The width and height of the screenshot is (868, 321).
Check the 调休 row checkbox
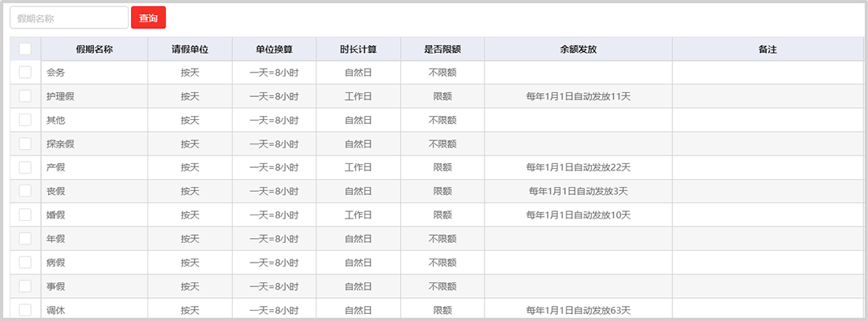tap(25, 309)
